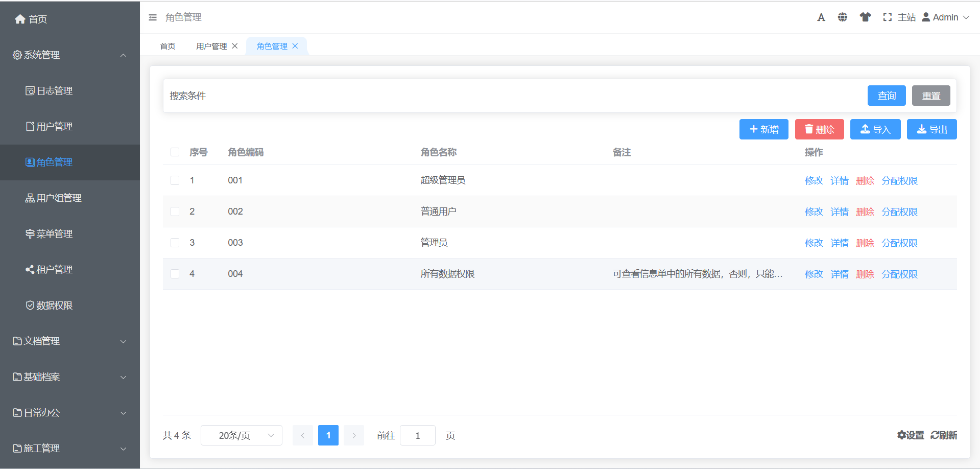Image resolution: width=980 pixels, height=469 pixels.
Task: Switch to the 首页 tab
Action: click(x=168, y=46)
